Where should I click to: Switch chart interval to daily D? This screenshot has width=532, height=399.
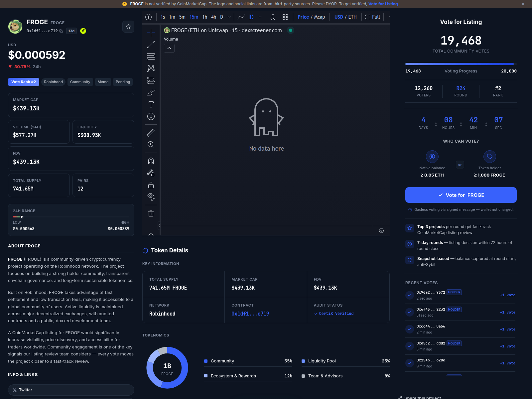point(221,17)
